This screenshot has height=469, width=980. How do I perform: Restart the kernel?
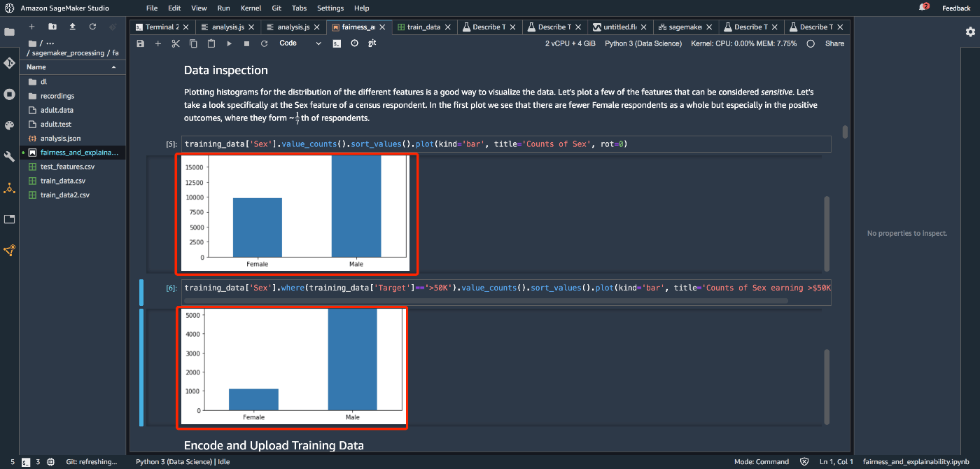[264, 43]
